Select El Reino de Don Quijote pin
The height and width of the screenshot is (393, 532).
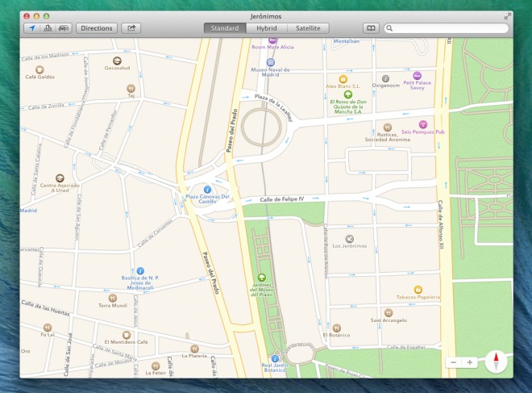[x=347, y=94]
